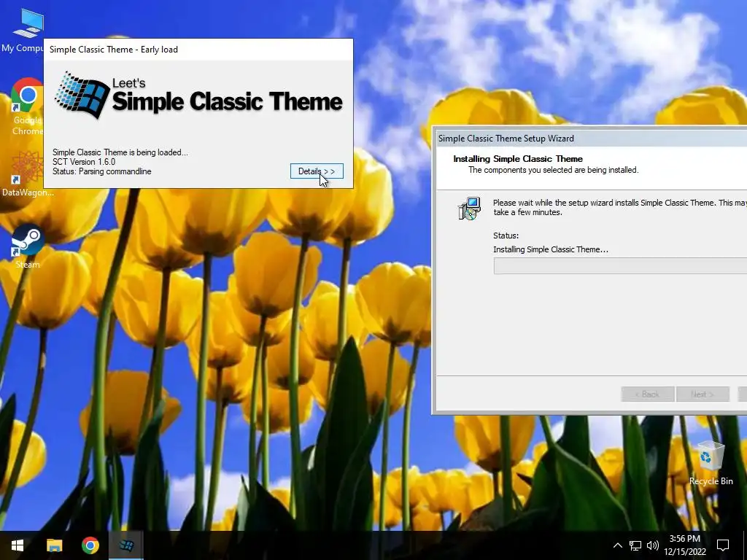The height and width of the screenshot is (560, 747).
Task: Open File Explorer from the taskbar
Action: point(54,545)
